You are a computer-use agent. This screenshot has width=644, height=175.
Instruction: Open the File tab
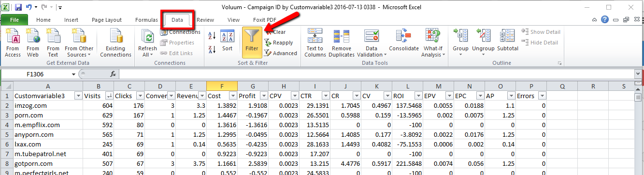click(14, 20)
